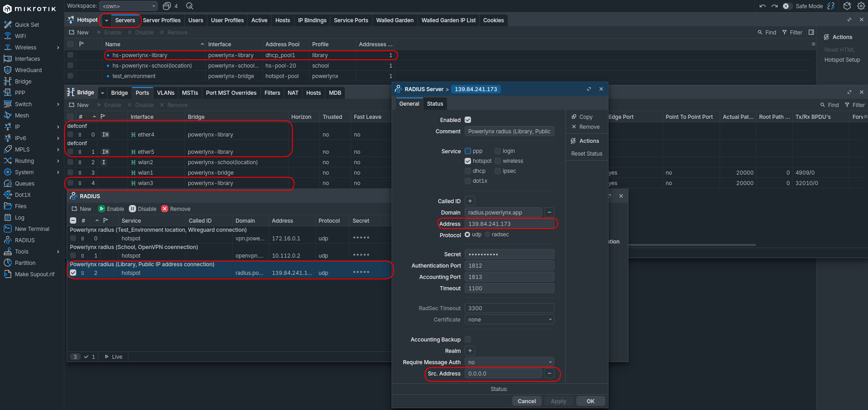Toggle the Enabled checkbox in RADIUS Server
The image size is (868, 410).
(468, 120)
